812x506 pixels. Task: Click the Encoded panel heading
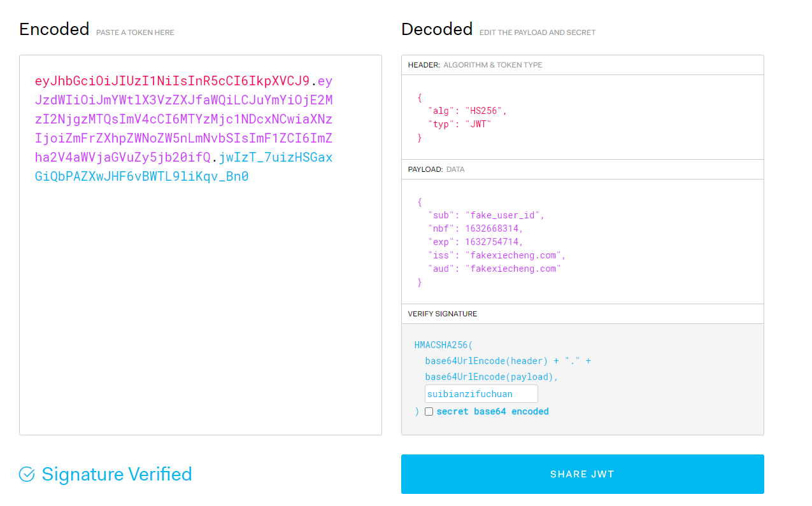[x=54, y=29]
